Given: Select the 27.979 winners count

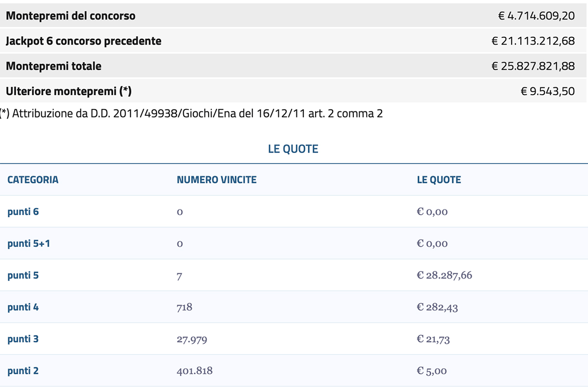Looking at the screenshot, I should point(192,339).
